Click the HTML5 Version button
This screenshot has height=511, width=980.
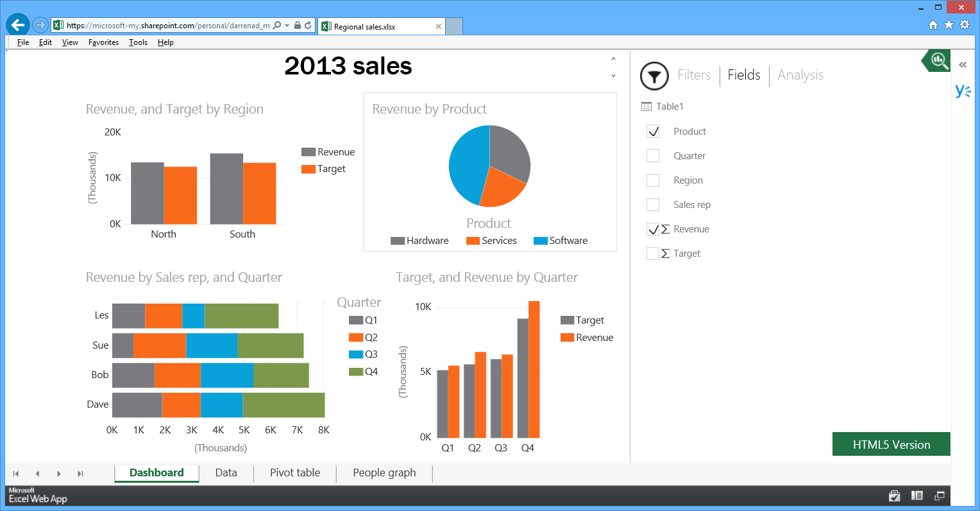click(x=891, y=444)
